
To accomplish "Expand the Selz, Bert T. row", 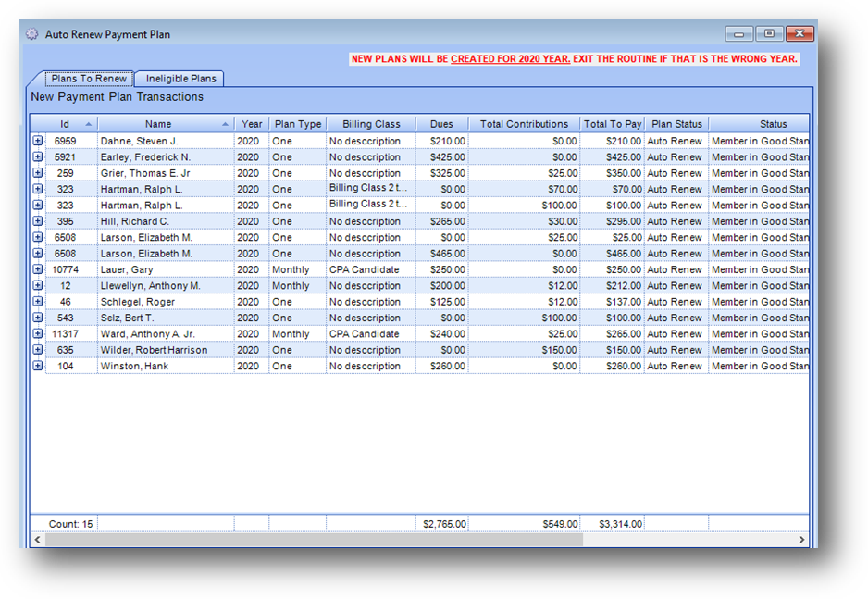I will point(38,318).
